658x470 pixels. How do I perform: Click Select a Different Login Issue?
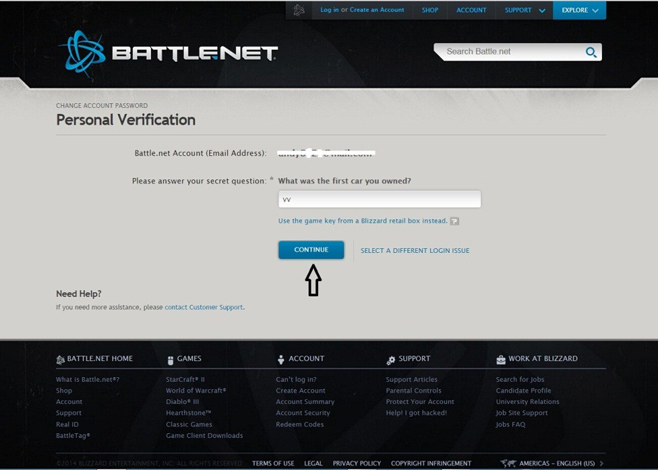415,251
